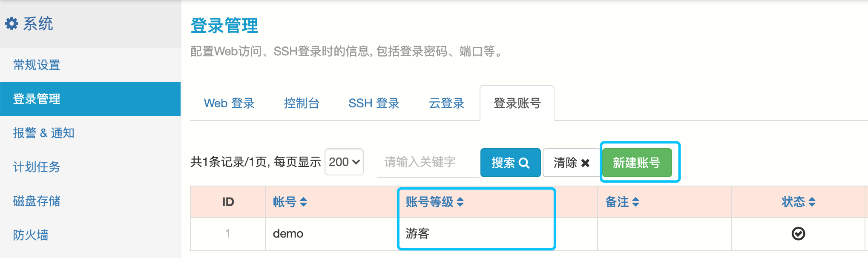Image resolution: width=868 pixels, height=258 pixels.
Task: Open 计划任务 sidebar item
Action: click(x=37, y=167)
